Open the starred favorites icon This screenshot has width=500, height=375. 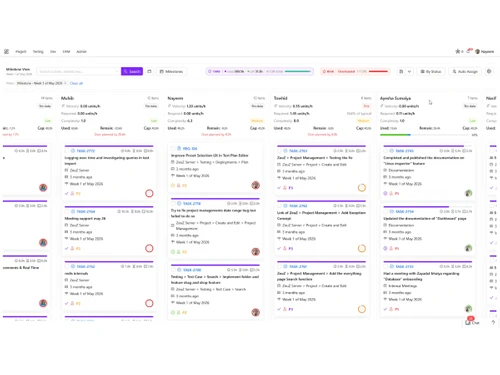(458, 51)
